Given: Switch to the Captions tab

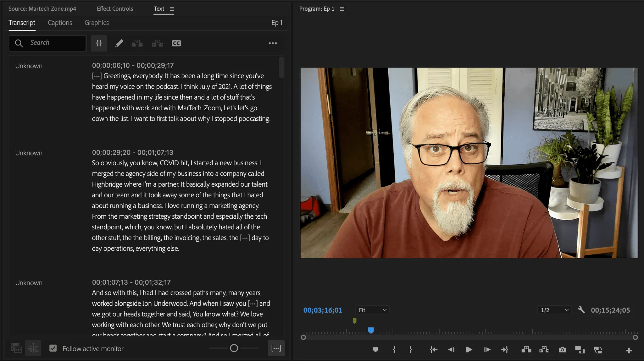Looking at the screenshot, I should pyautogui.click(x=60, y=23).
